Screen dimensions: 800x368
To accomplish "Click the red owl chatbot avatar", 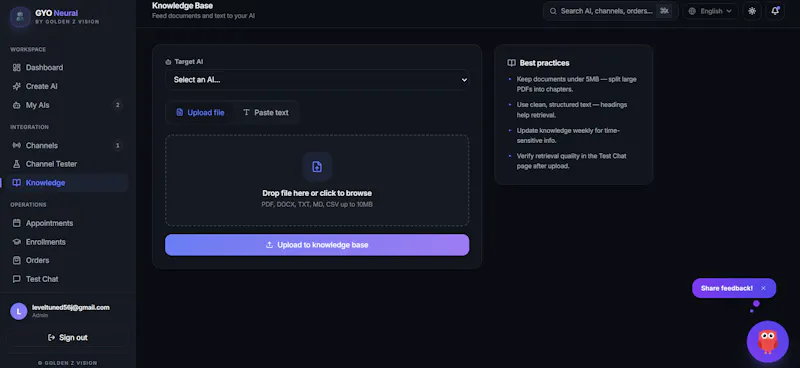I will tap(767, 341).
